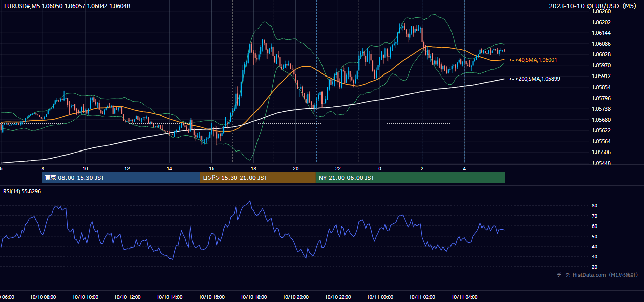The width and height of the screenshot is (644, 302).
Task: Click price axis value 1.05970
Action: 601,65
